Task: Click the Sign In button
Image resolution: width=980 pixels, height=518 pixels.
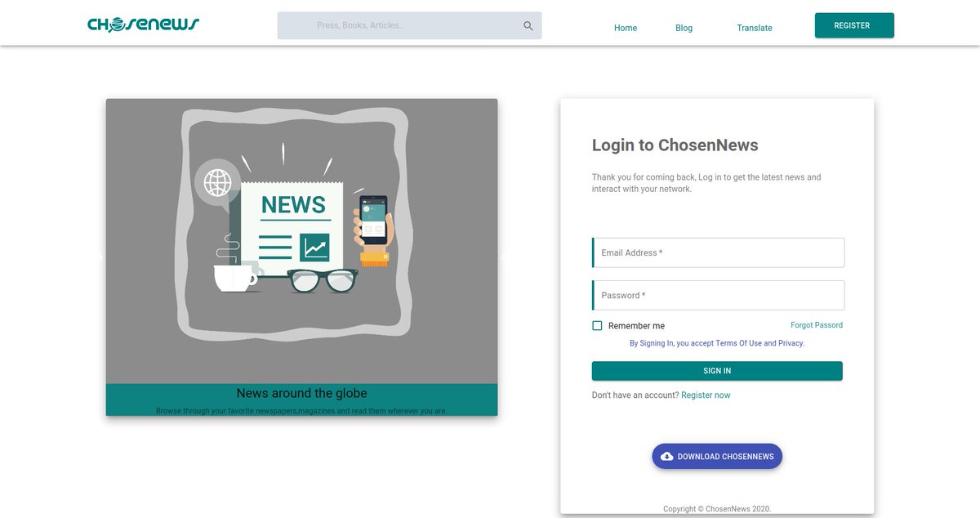Action: tap(717, 371)
